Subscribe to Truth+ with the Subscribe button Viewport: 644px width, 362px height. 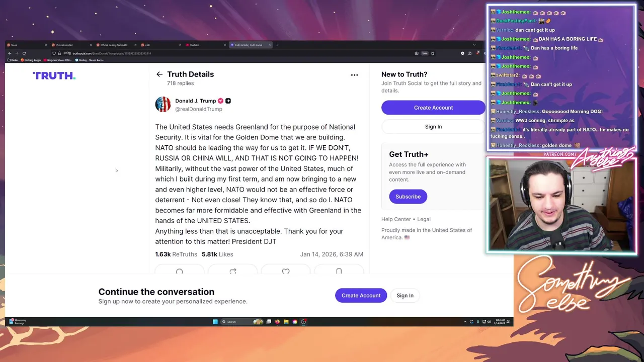[x=408, y=197]
